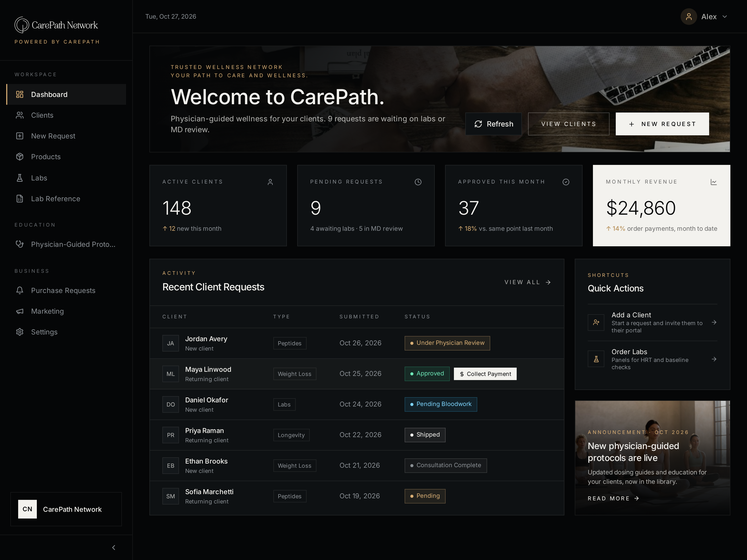Click the Purchase Requests bell icon
The image size is (747, 560).
[20, 290]
